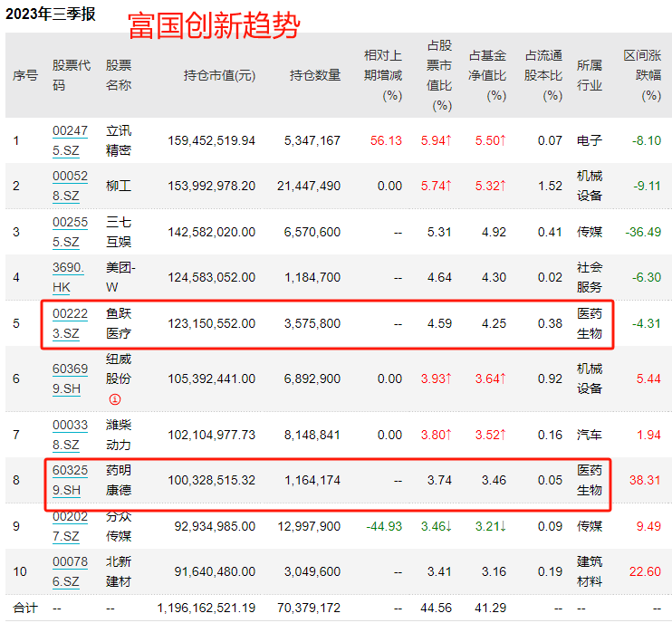Click market value 91,640,480.00
672x623 pixels.
point(215,571)
